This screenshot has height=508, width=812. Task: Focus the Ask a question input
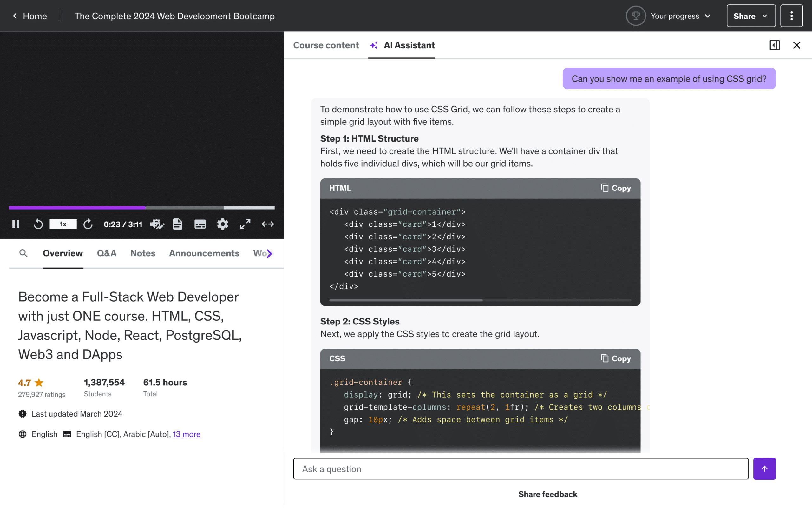pyautogui.click(x=521, y=469)
